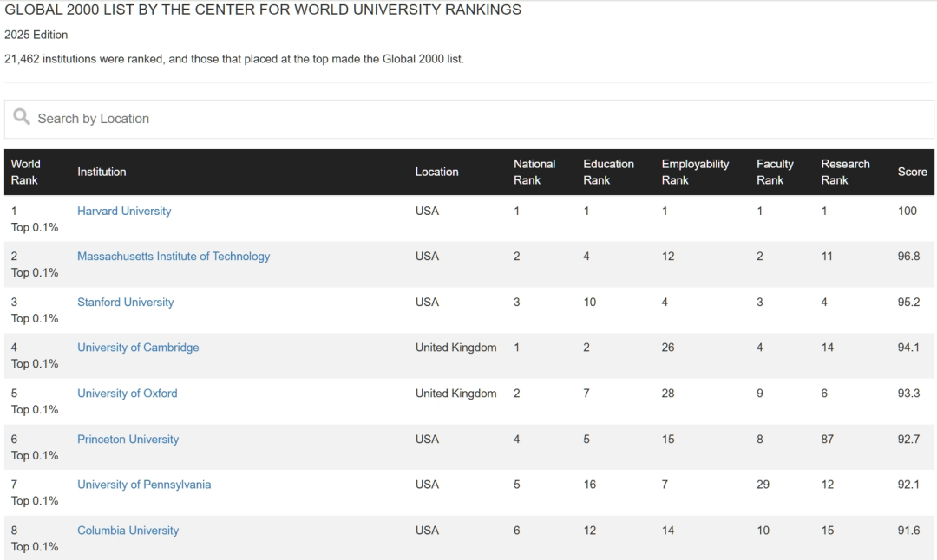937x560 pixels.
Task: Open the Princeton University link
Action: (128, 439)
